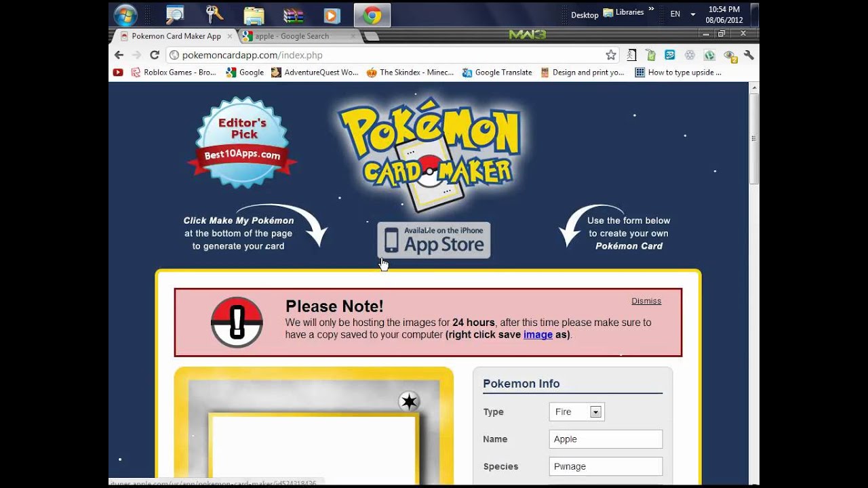Open the clock showing 10:54 PM
Viewport: 868px width, 488px height.
[724, 15]
